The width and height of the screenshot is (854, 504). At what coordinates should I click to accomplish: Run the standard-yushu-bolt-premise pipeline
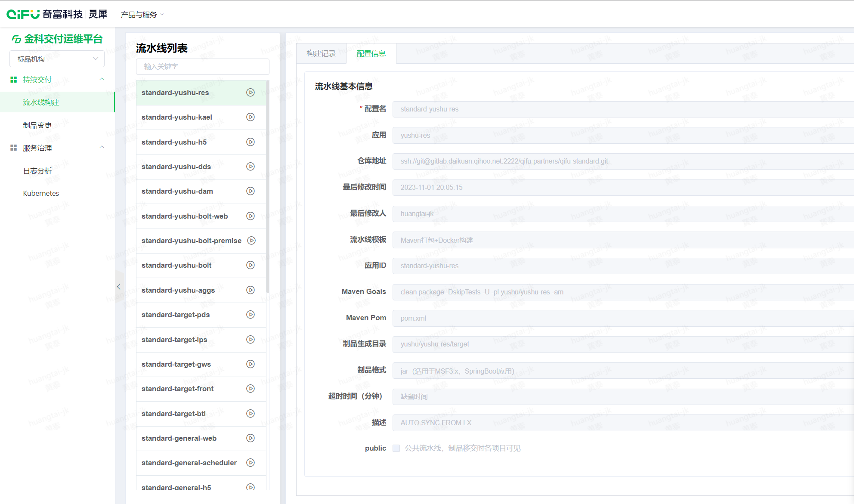(x=251, y=241)
